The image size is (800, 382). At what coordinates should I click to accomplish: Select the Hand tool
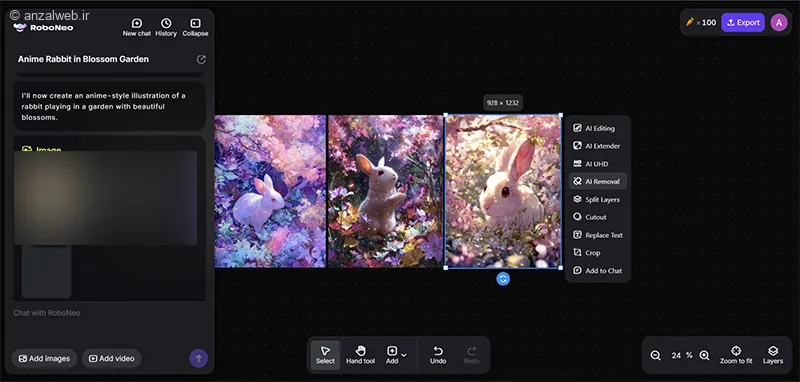tap(360, 355)
